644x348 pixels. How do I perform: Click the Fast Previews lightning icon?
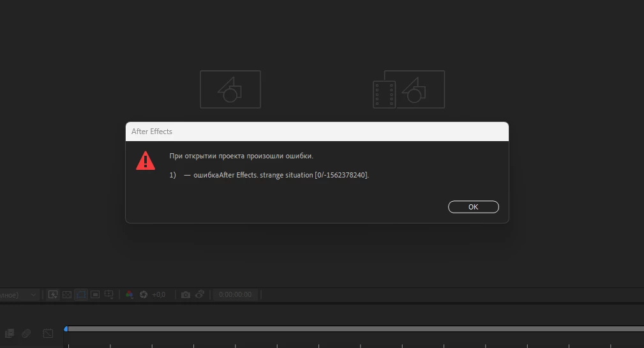pyautogui.click(x=53, y=294)
